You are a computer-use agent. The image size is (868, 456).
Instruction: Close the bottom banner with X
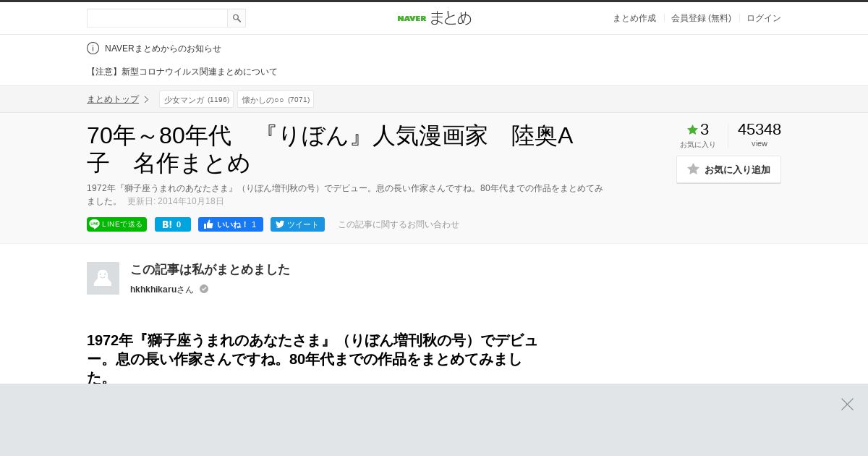coord(847,404)
